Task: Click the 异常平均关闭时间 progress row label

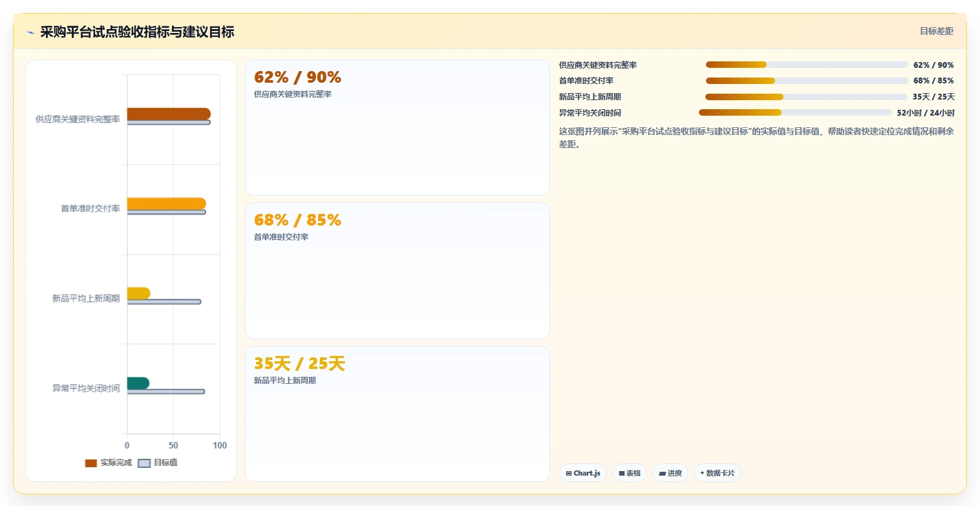Action: [590, 112]
